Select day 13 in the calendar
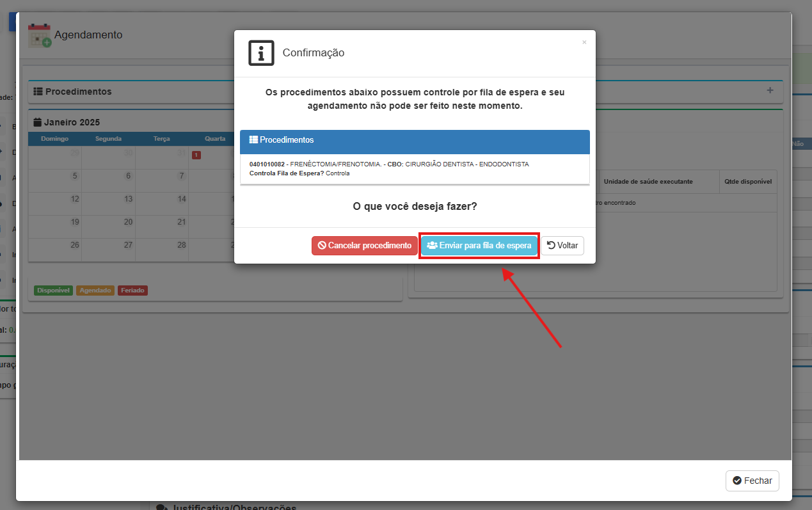This screenshot has height=510, width=812. point(128,199)
